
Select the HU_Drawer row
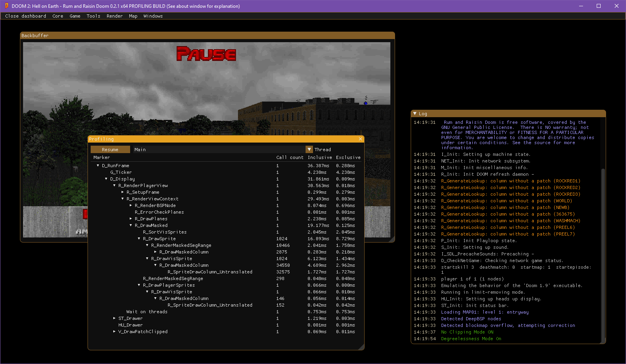[226, 325]
